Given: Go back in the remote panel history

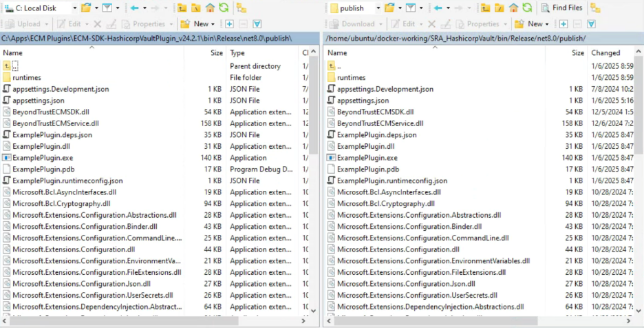Looking at the screenshot, I should pos(438,8).
